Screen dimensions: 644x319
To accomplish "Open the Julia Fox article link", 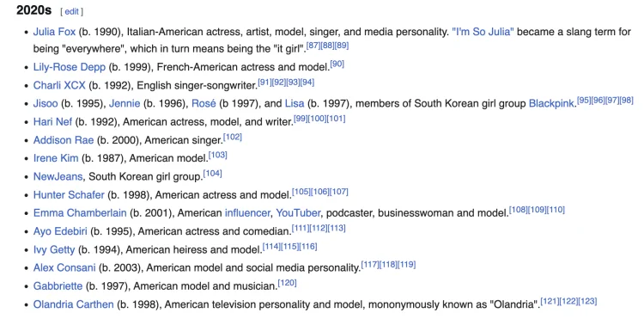I will [54, 32].
